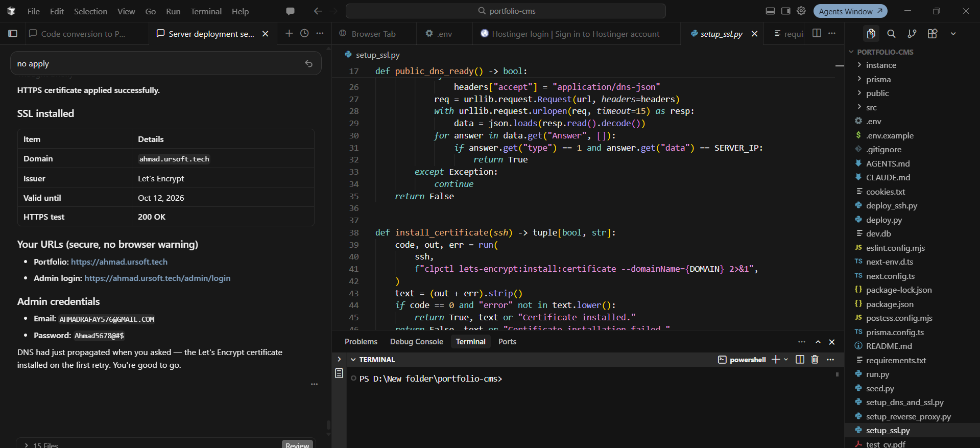980x448 pixels.
Task: Switch to the Debug Console tab
Action: (416, 342)
